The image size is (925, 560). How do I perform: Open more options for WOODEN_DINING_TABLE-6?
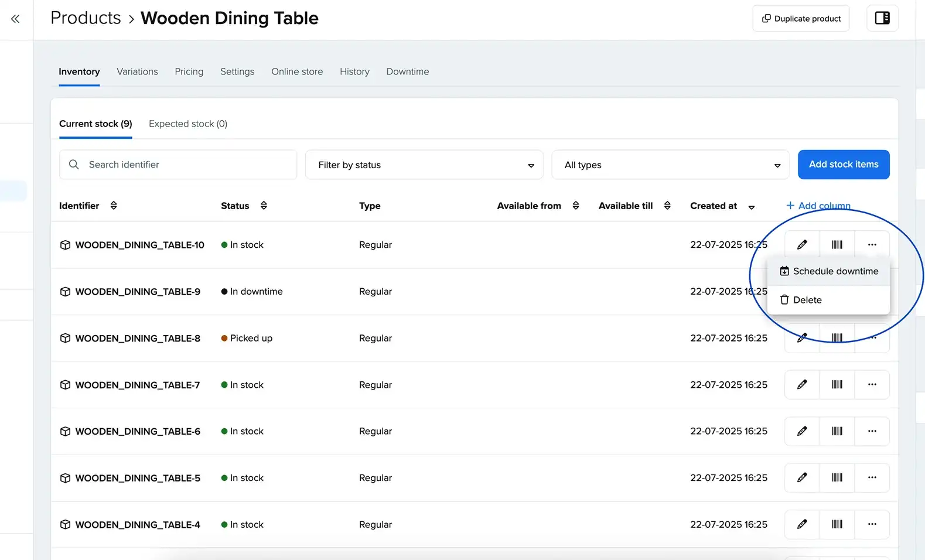[872, 431]
